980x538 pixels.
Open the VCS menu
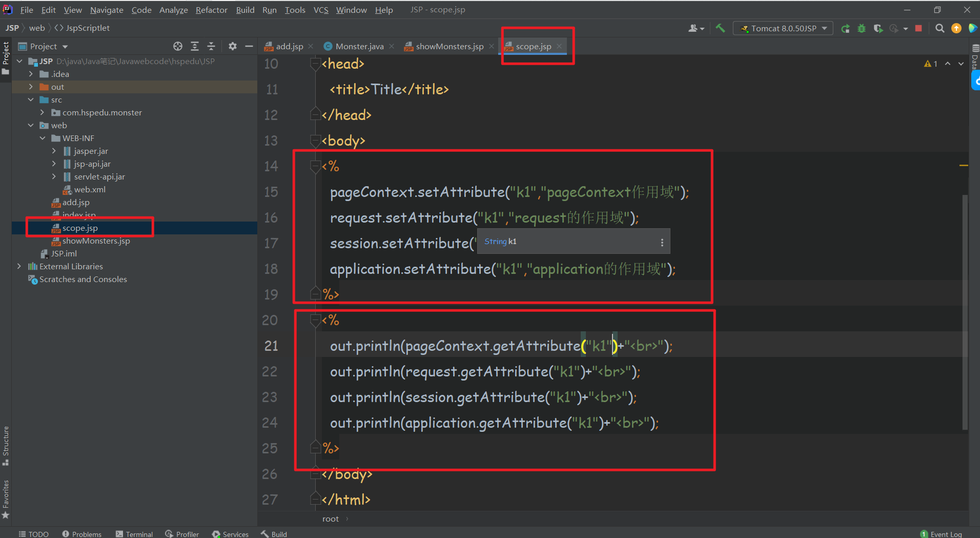[x=321, y=10]
